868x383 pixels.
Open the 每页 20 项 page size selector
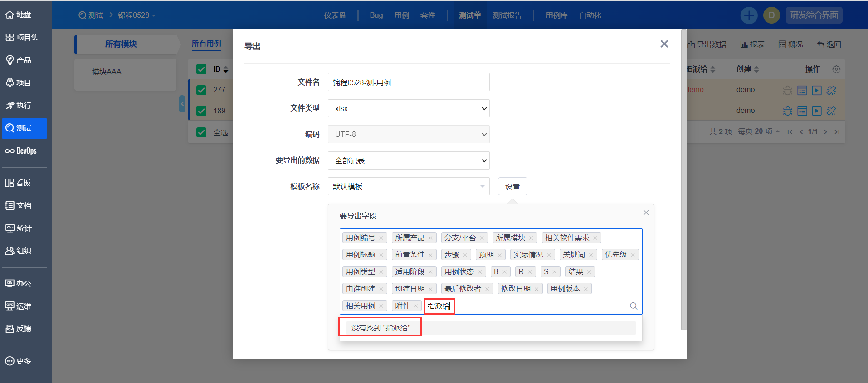coord(759,131)
